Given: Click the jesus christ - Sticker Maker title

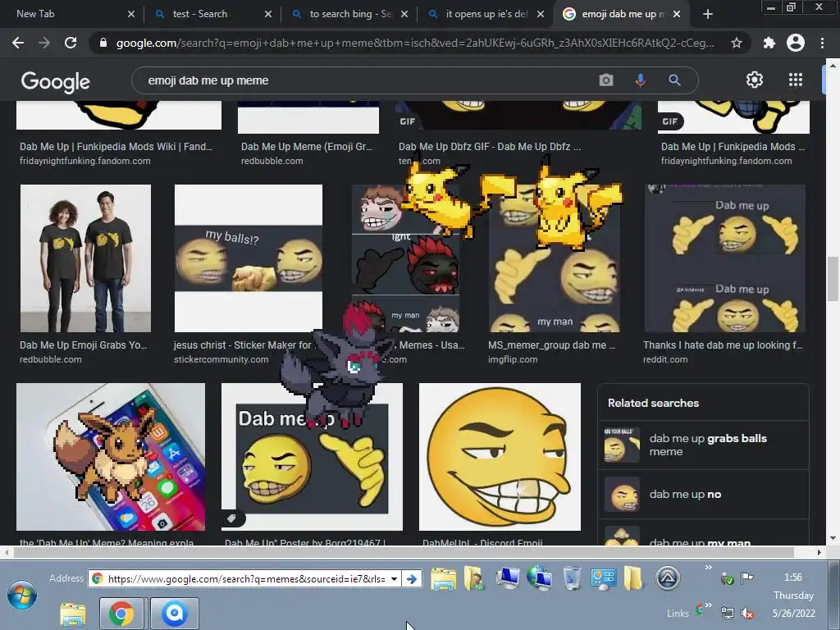Looking at the screenshot, I should (242, 345).
